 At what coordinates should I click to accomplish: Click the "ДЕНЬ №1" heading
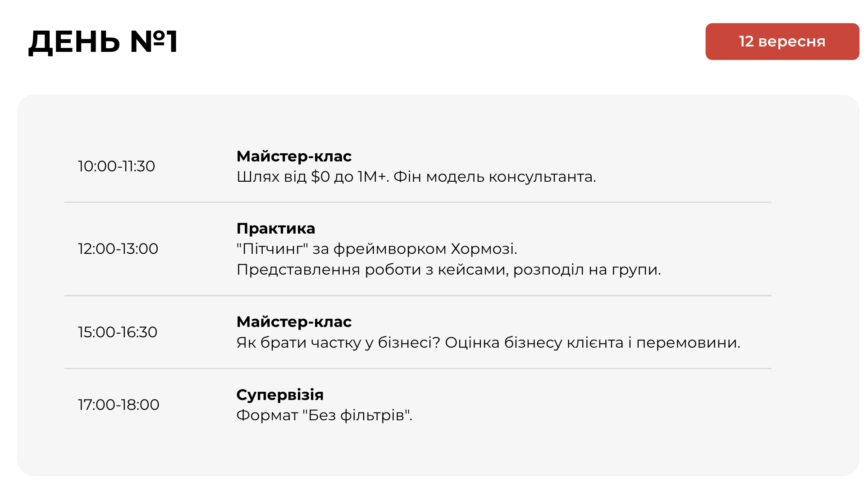click(x=103, y=41)
